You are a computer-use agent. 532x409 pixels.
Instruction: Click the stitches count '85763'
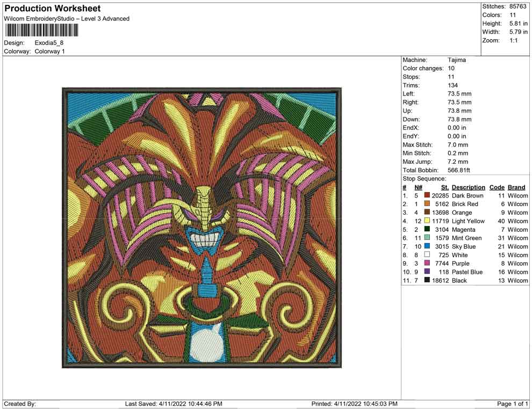[x=517, y=6]
